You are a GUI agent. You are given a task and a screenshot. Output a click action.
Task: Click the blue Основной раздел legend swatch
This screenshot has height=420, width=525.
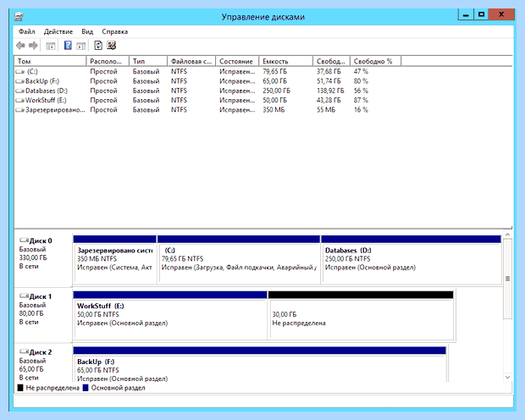point(86,388)
